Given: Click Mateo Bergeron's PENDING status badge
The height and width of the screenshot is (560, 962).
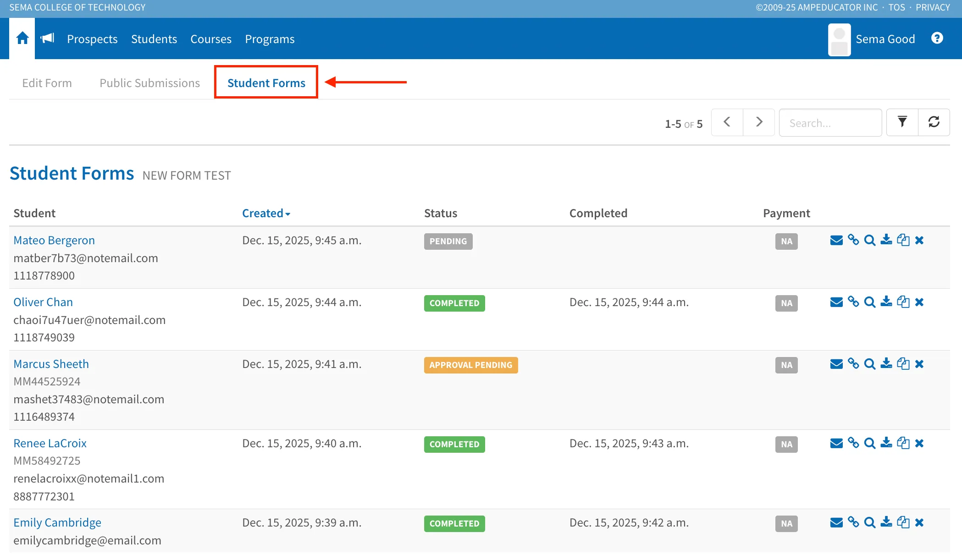Looking at the screenshot, I should click(448, 242).
